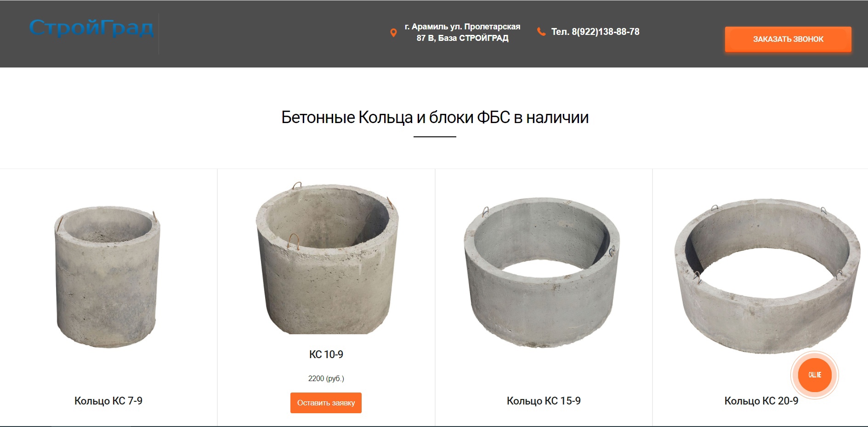Click the Бетонные Кольца и блоки ФБС heading
The width and height of the screenshot is (868, 427).
[x=435, y=118]
